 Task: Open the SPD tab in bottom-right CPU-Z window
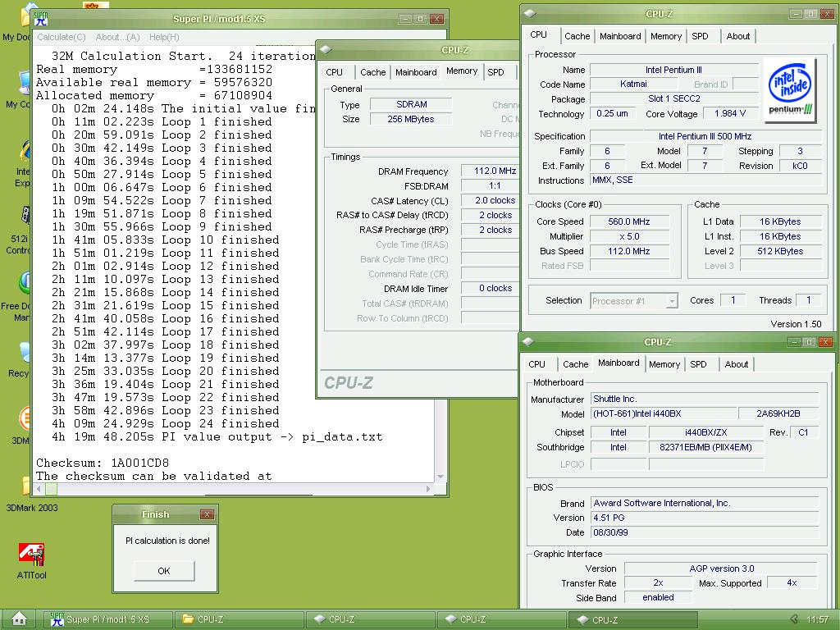tap(698, 363)
